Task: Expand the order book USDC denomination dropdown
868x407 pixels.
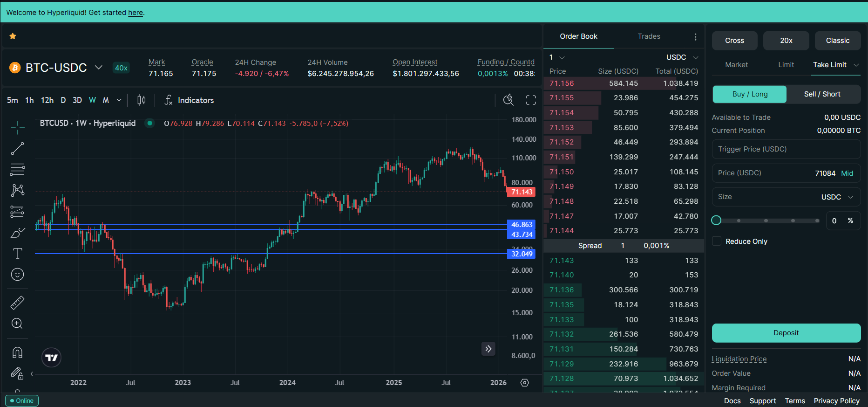Action: coord(682,57)
